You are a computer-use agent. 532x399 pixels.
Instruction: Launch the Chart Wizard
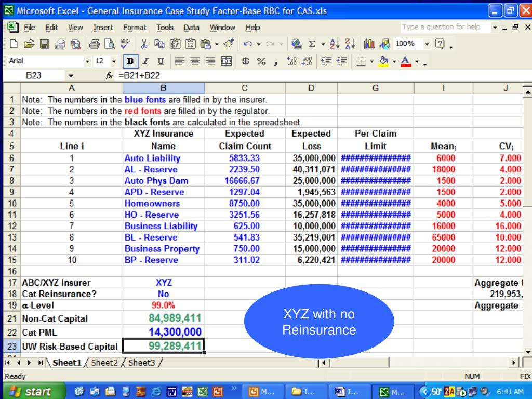pos(369,44)
